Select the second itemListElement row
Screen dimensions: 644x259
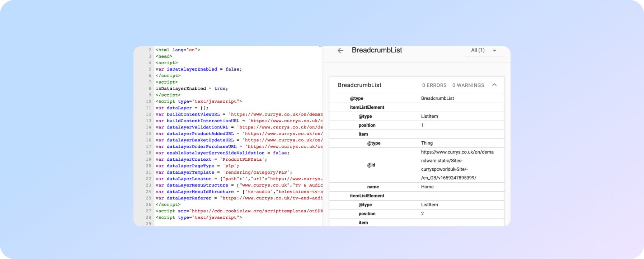coord(367,196)
